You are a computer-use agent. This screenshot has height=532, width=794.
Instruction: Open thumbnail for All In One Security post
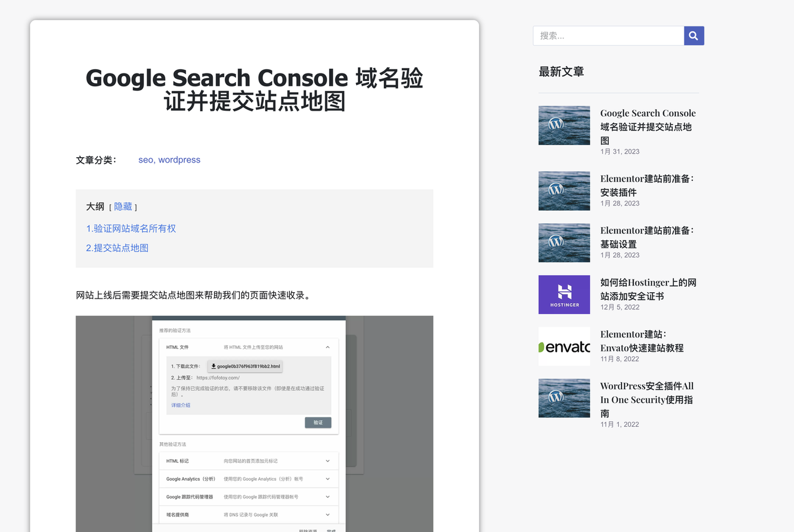[x=564, y=398]
